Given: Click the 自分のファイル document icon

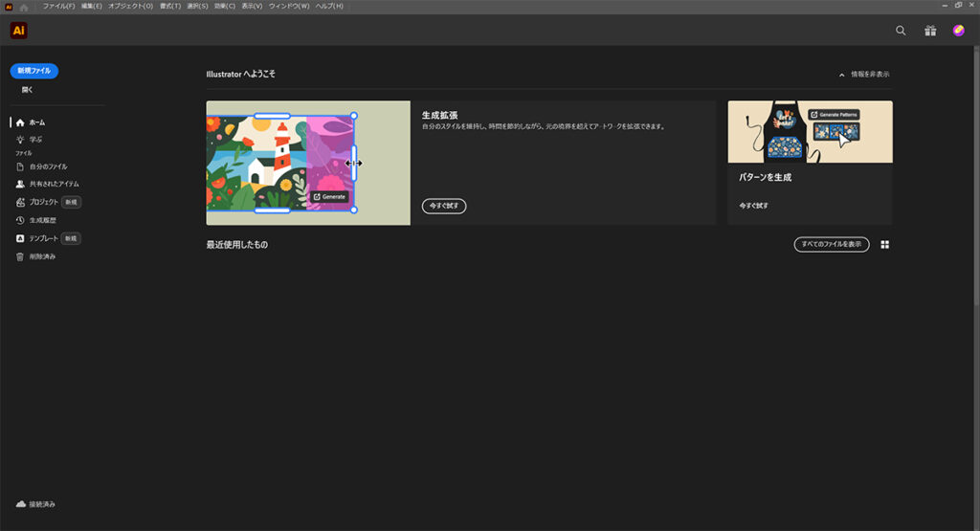Looking at the screenshot, I should pos(20,166).
